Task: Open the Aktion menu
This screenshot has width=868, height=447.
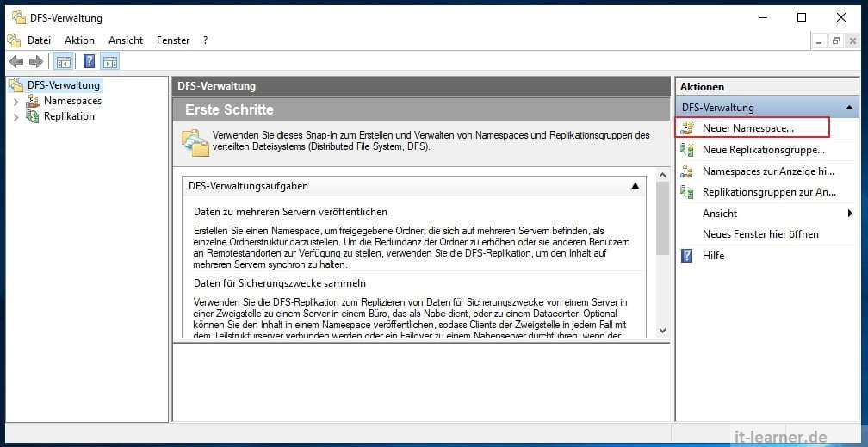Action: click(79, 40)
